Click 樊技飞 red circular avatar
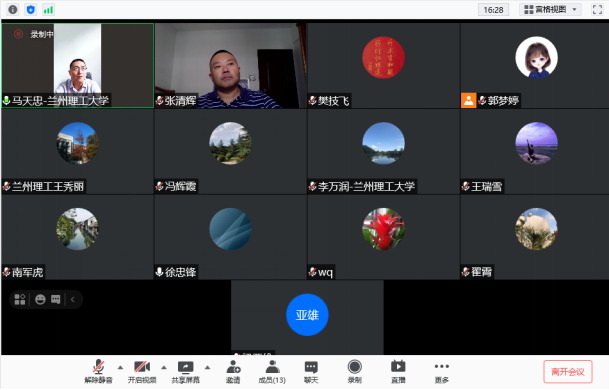The width and height of the screenshot is (609, 390). tap(383, 57)
